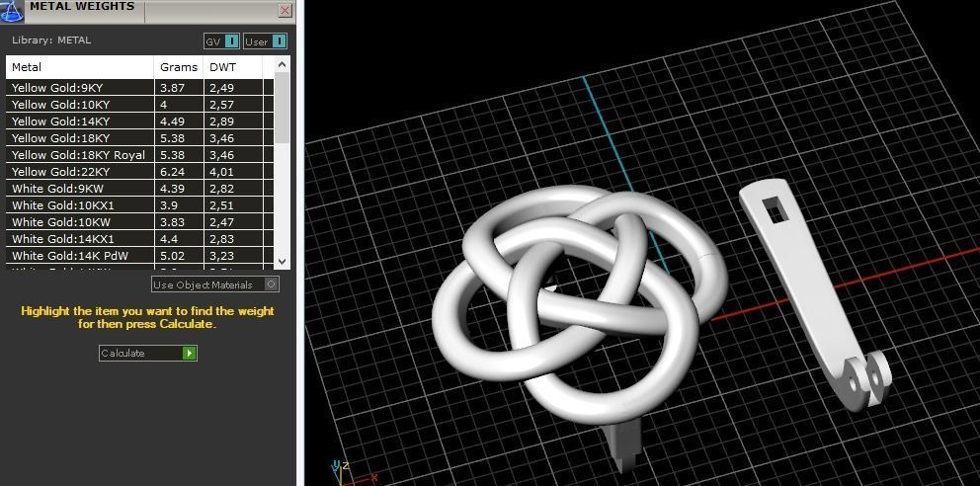Select the Yellow Gold:10KY row
The height and width of the screenshot is (486, 980).
[140, 105]
